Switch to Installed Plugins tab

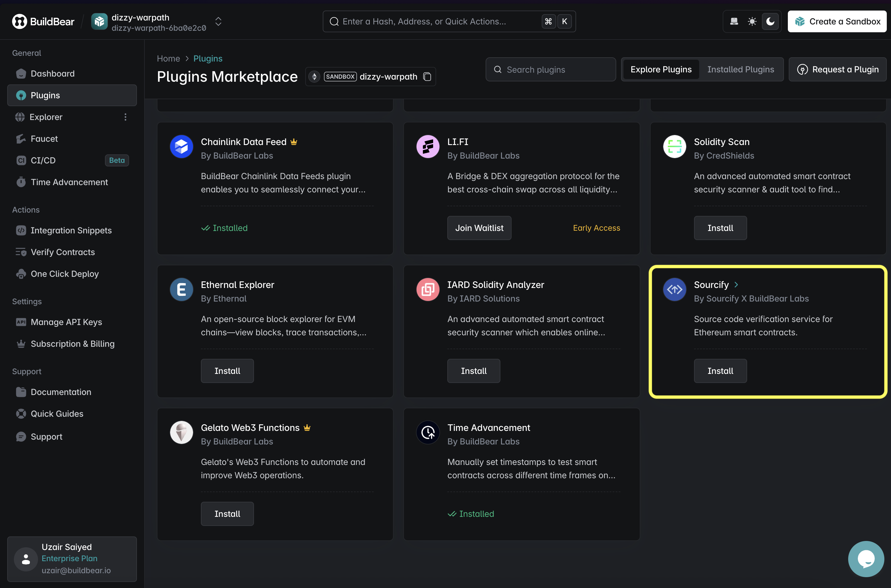740,69
